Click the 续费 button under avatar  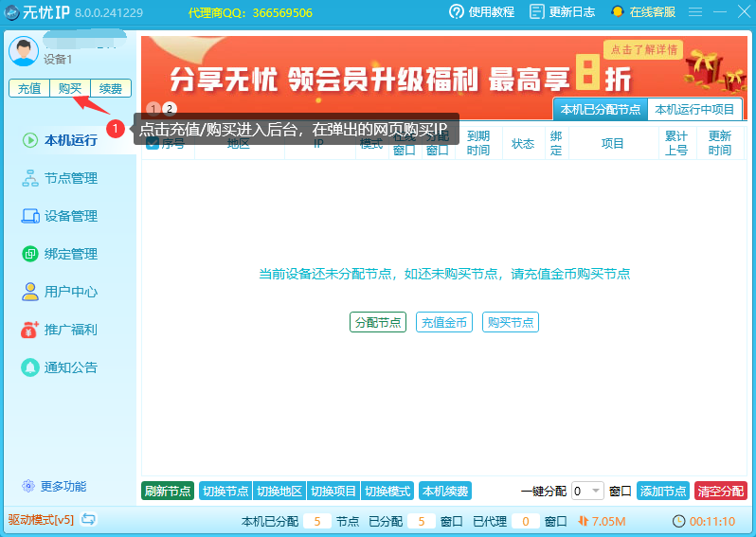pyautogui.click(x=111, y=88)
